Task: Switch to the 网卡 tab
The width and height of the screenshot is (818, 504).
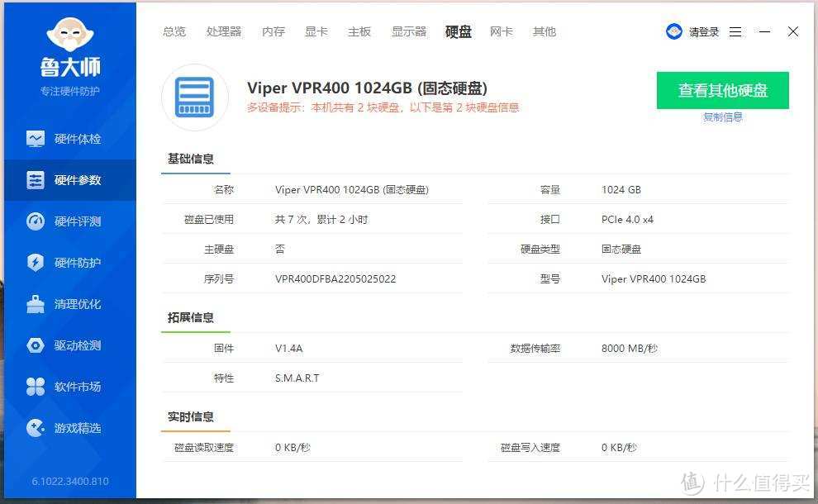Action: point(502,32)
